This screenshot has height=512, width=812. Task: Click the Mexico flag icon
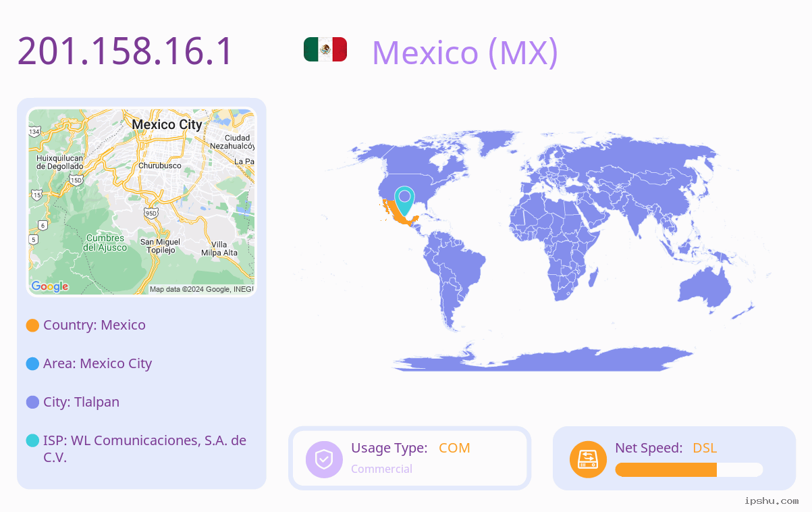325,49
